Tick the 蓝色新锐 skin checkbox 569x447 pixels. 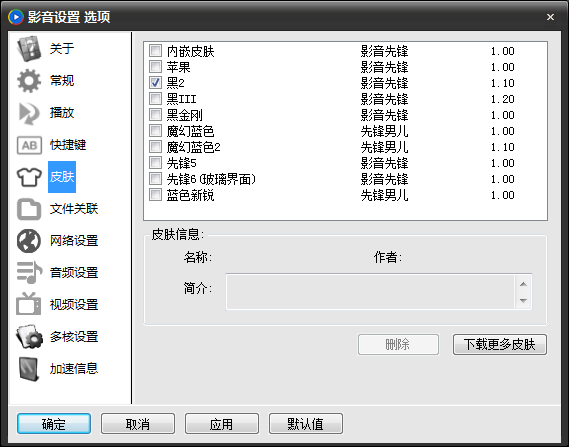[x=155, y=194]
